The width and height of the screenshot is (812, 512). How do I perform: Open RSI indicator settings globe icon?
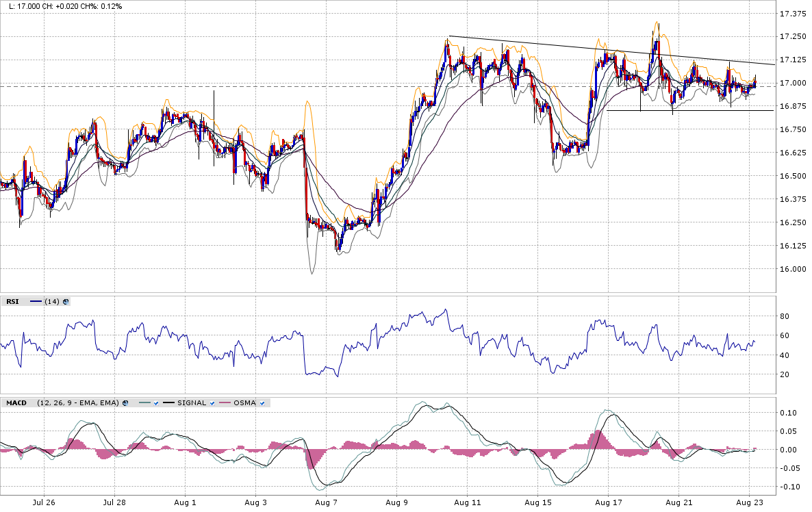(x=66, y=301)
